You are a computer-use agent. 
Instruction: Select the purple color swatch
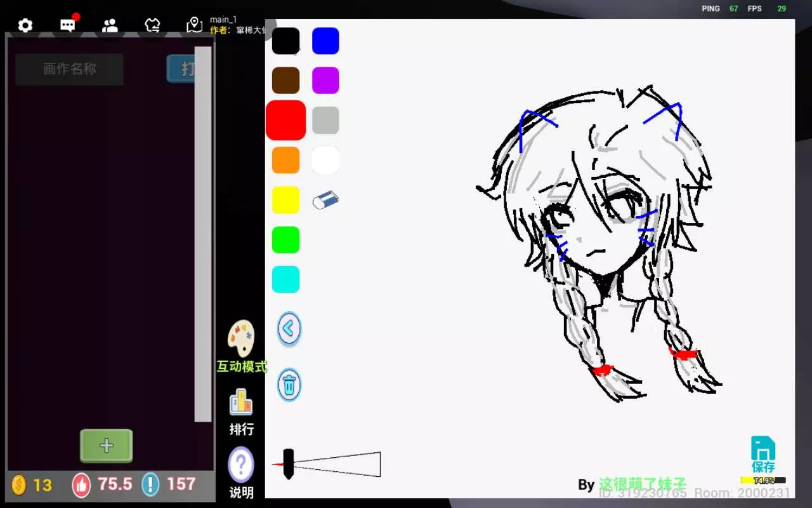pos(325,81)
